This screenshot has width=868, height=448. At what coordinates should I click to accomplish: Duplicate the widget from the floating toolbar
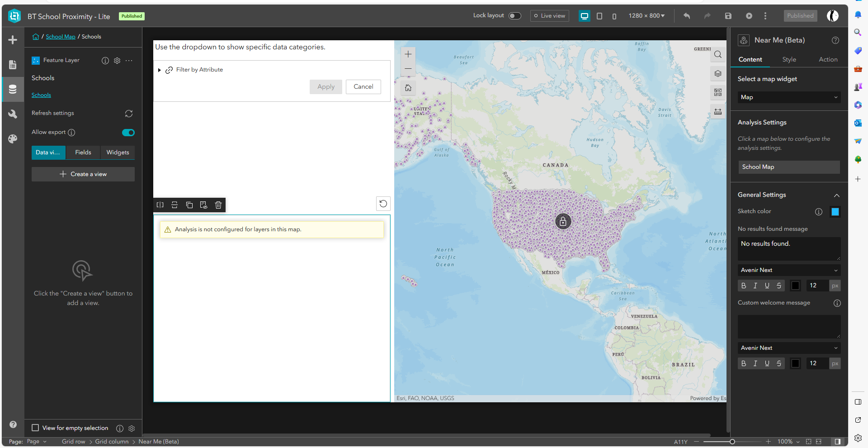189,205
